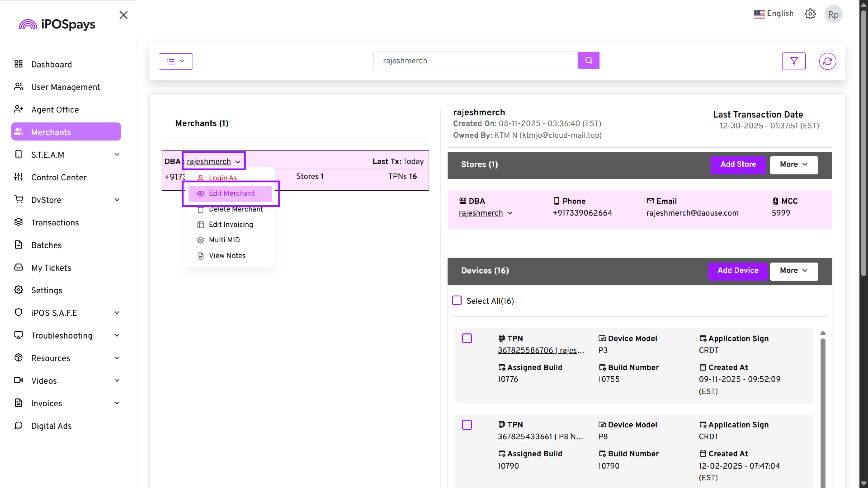The image size is (868, 488).
Task: Select User Management in the sidebar
Action: [x=65, y=87]
